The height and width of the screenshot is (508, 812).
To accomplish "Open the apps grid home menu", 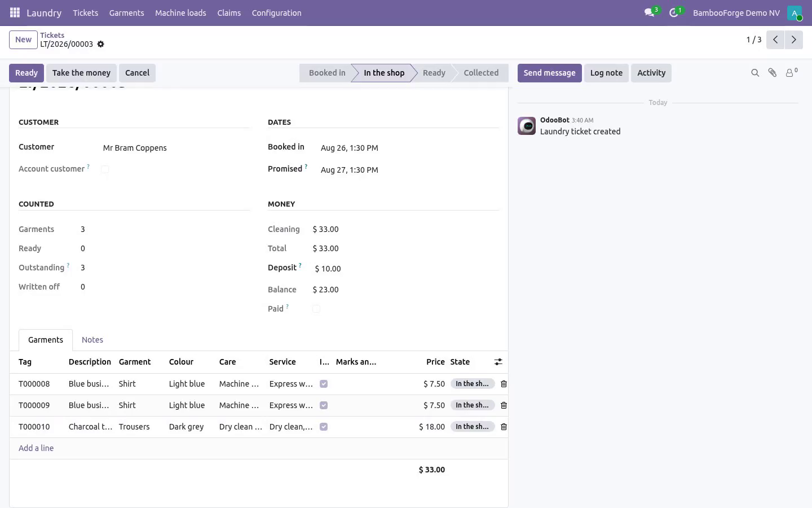I will coord(15,12).
